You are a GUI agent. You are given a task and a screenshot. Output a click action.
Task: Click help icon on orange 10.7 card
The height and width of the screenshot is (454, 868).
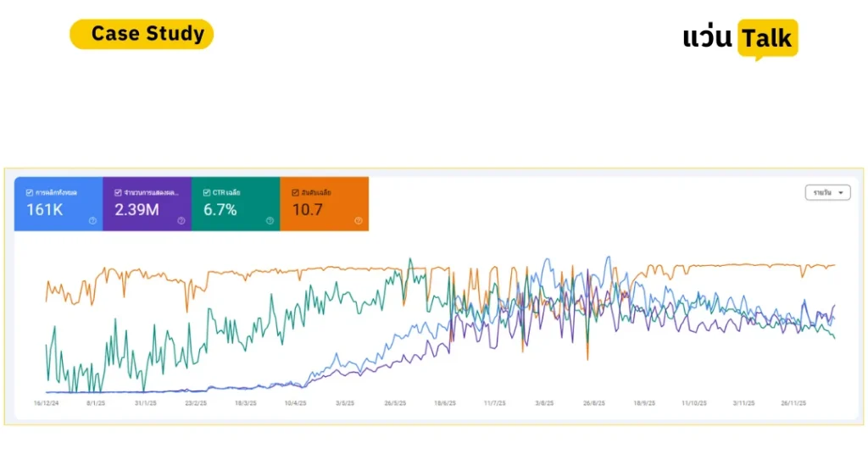(x=359, y=220)
